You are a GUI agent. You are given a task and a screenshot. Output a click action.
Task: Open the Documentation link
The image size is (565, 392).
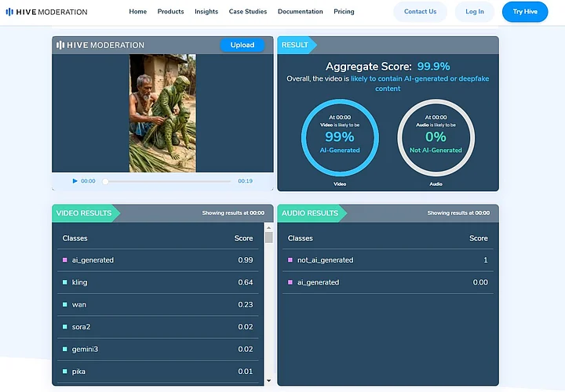point(300,12)
